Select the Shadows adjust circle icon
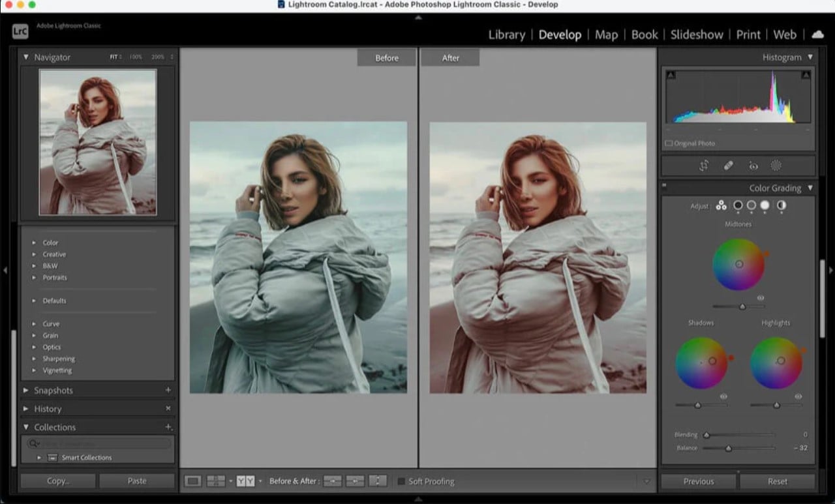Image resolution: width=835 pixels, height=504 pixels. (x=738, y=205)
